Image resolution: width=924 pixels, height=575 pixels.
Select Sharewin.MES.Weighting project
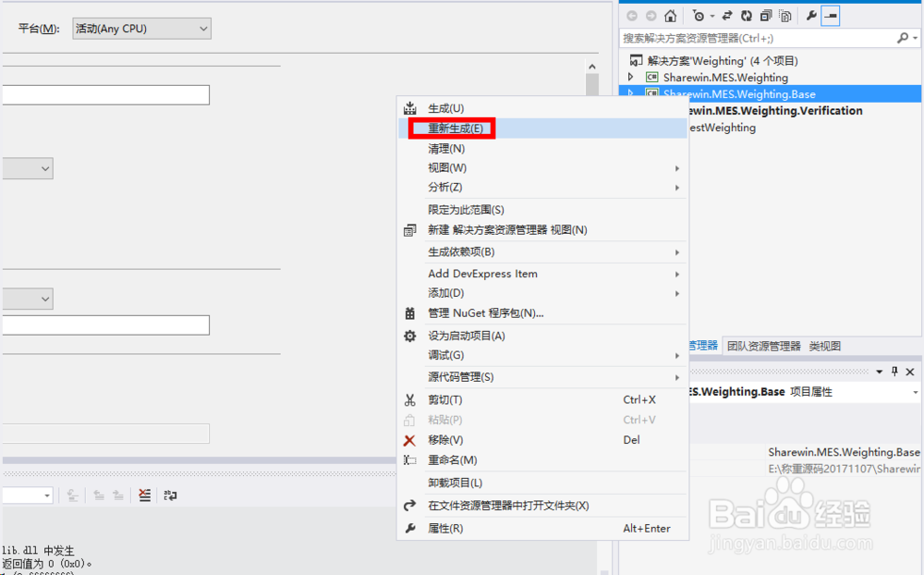point(725,78)
